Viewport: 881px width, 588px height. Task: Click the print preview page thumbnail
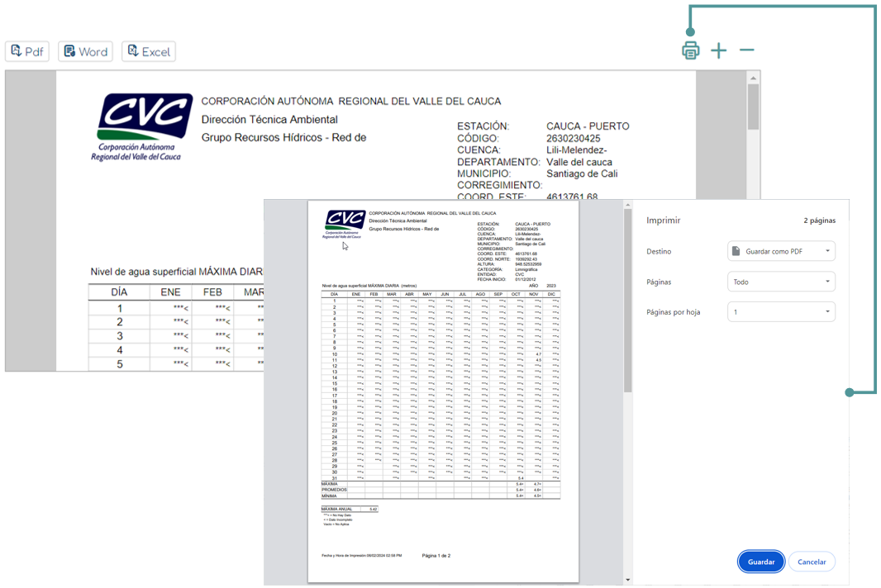443,391
